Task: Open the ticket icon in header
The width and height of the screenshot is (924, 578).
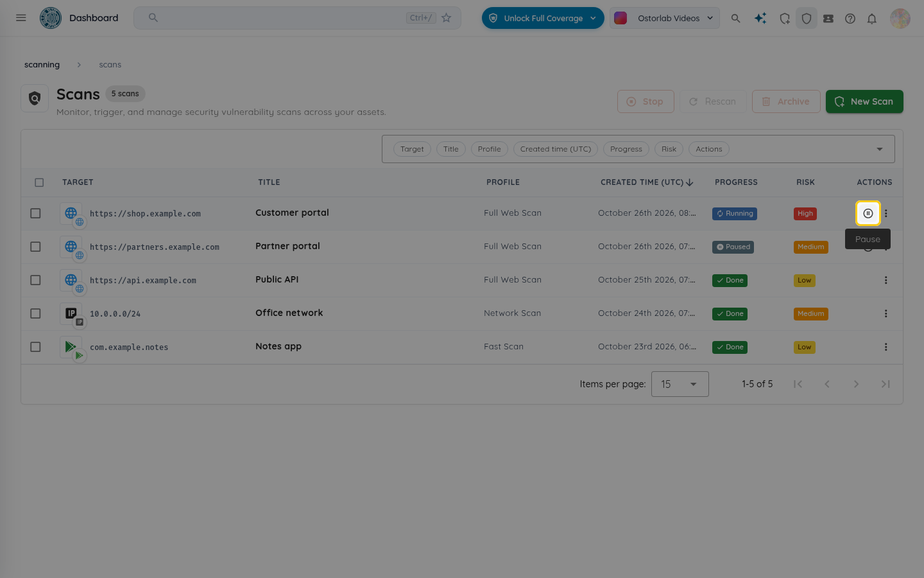Action: coord(828,19)
